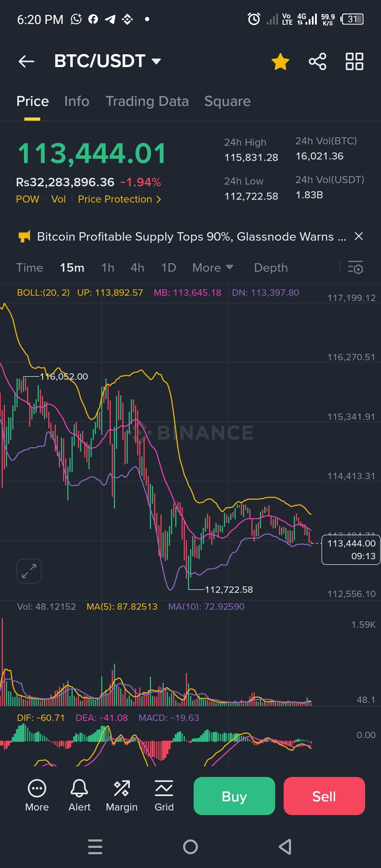381x868 pixels.
Task: Open Price Protection details
Action: point(119,199)
